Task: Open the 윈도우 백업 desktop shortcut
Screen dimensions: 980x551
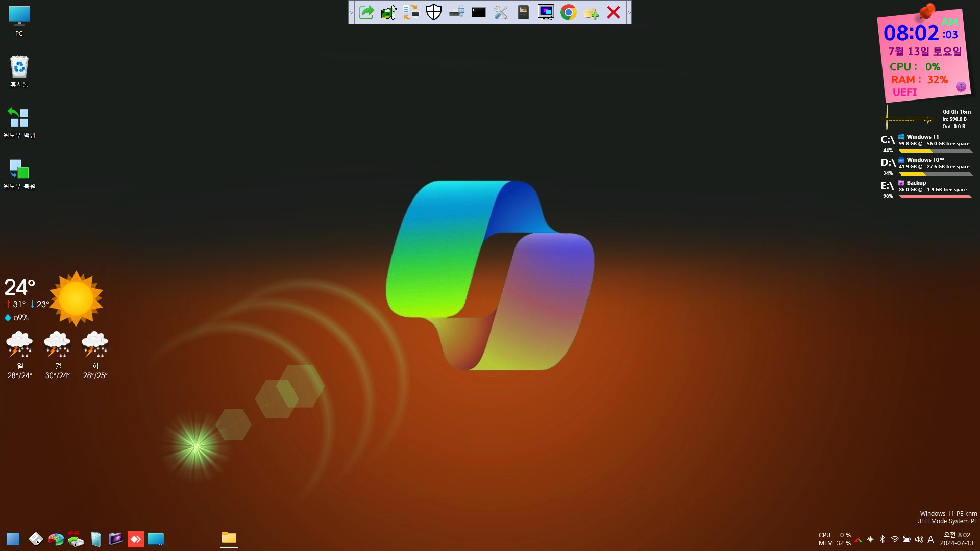Action: tap(19, 122)
